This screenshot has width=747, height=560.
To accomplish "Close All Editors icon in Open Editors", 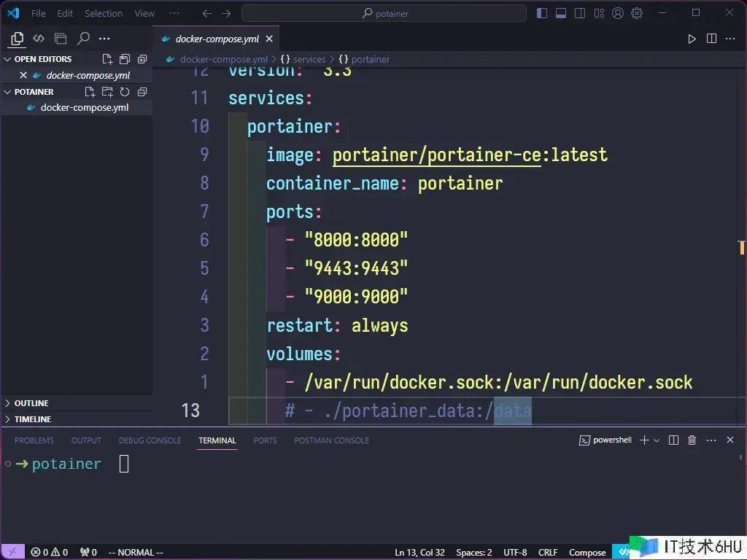I will coord(142,59).
